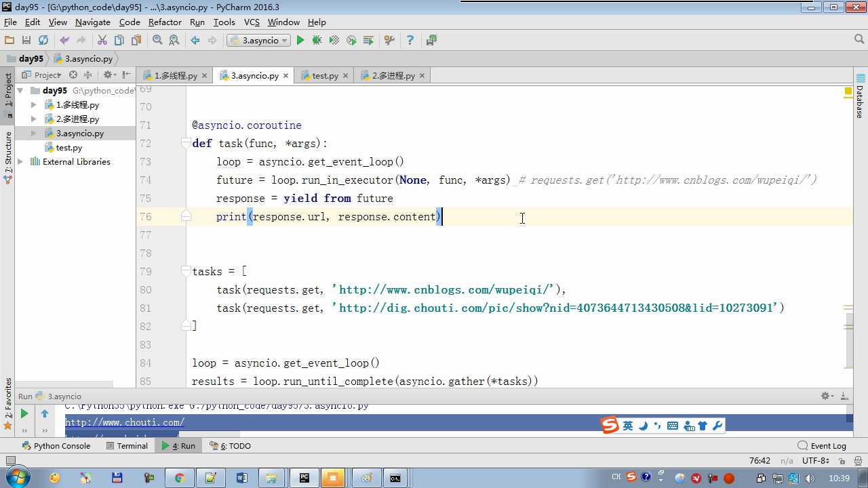Open Find with magnifier icon

pos(157,41)
